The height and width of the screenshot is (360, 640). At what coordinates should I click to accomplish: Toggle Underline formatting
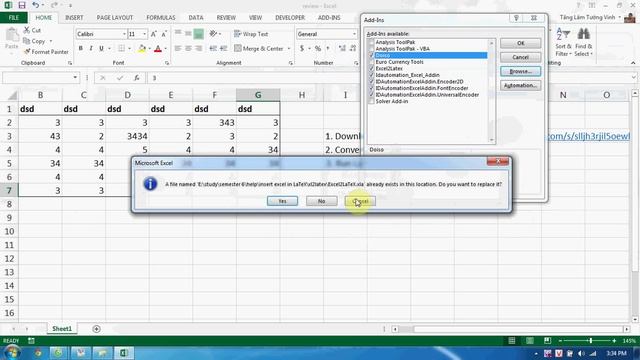pyautogui.click(x=101, y=49)
